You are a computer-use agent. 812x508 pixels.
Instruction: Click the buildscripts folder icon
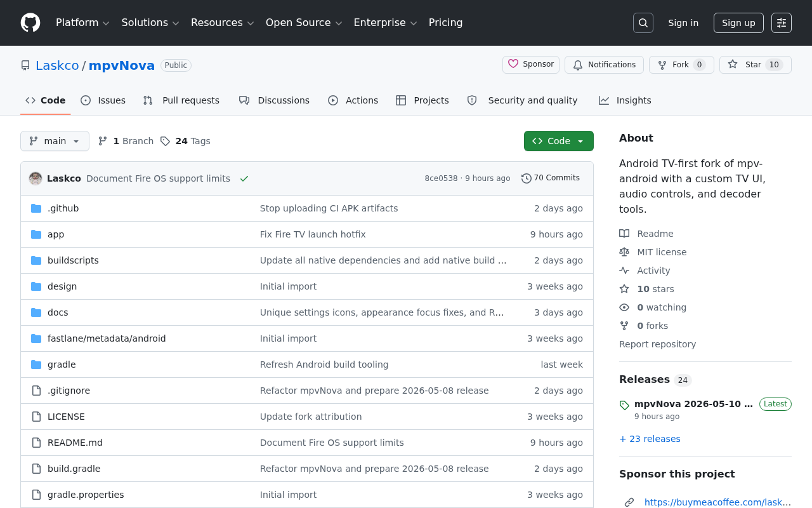point(36,260)
